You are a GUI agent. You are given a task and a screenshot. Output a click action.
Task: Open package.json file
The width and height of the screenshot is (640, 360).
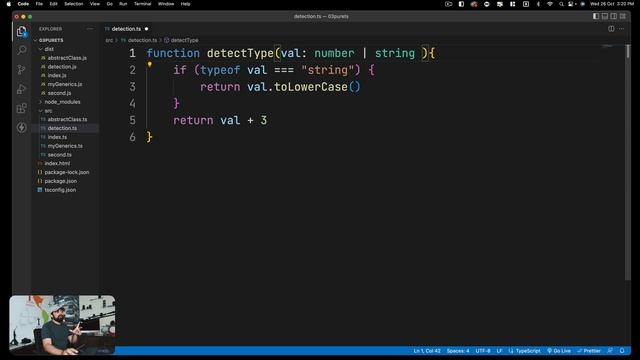60,181
